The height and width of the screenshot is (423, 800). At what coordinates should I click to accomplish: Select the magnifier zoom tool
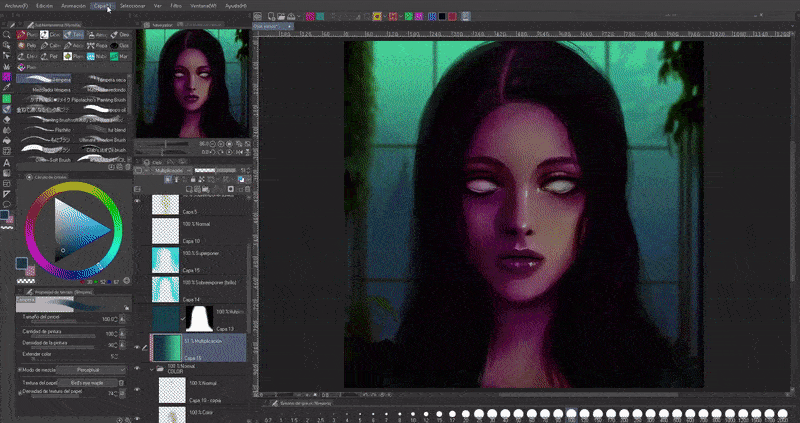pos(7,35)
